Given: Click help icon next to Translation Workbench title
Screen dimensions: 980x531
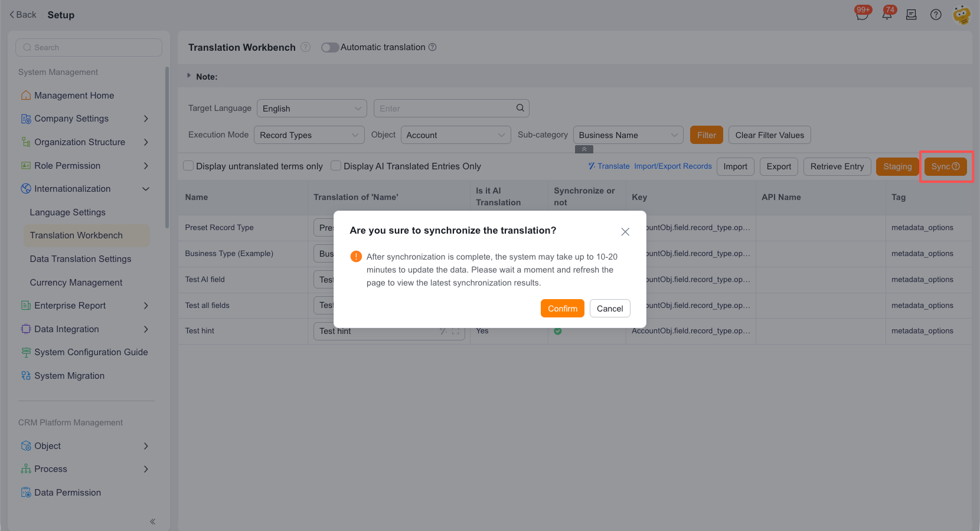Looking at the screenshot, I should click(305, 47).
